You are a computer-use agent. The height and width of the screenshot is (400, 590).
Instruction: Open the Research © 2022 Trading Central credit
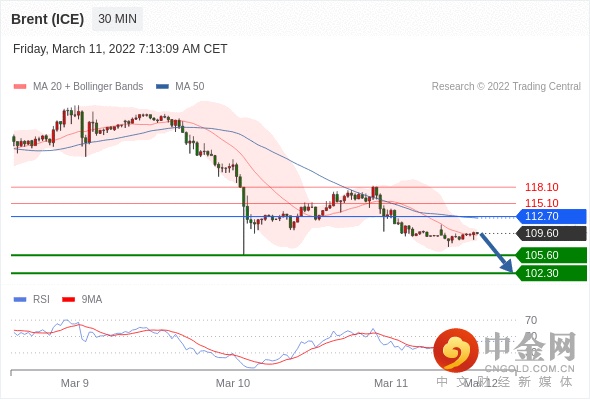point(506,87)
